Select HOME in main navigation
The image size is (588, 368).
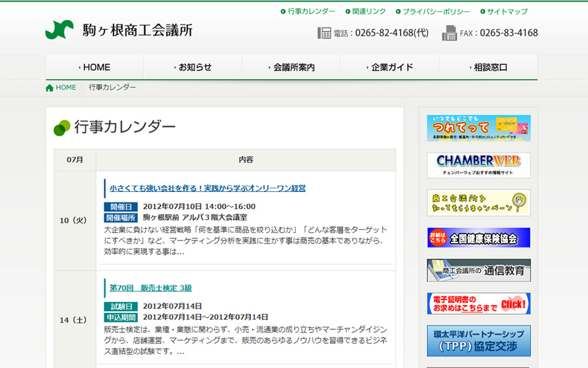tap(95, 67)
